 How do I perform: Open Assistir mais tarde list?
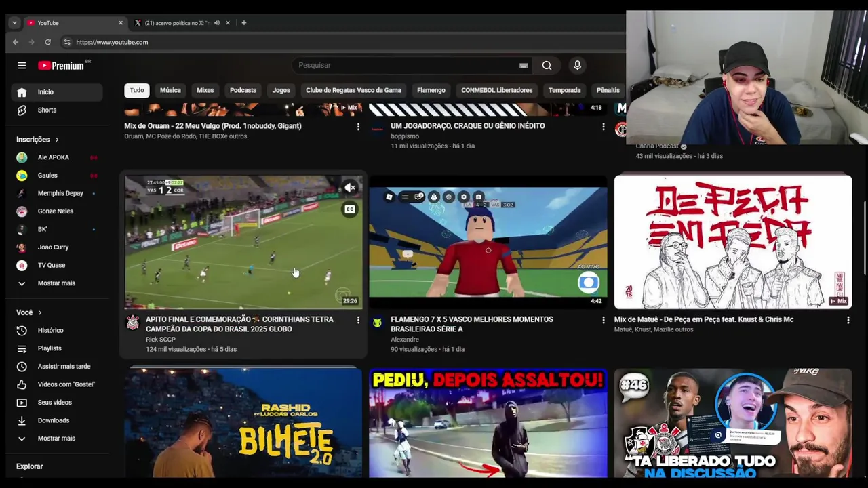57,366
